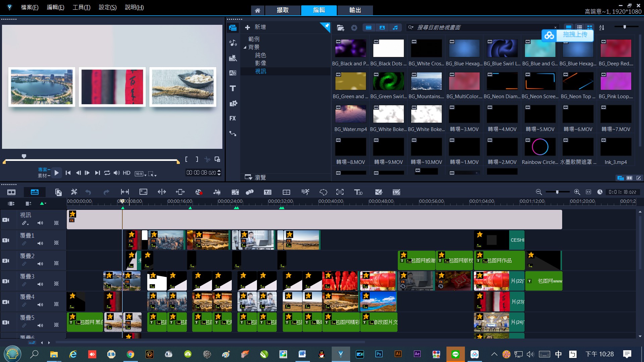Select the Rainbow Circle thumbnail in library

(540, 147)
